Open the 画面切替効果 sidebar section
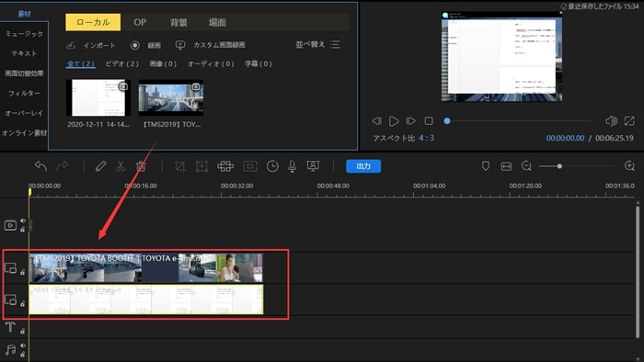The width and height of the screenshot is (644, 362). 24,74
